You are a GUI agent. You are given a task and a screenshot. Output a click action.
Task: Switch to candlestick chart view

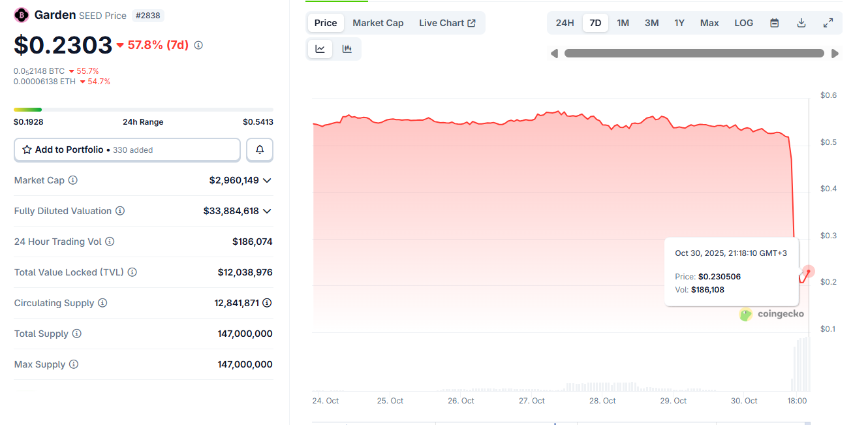tap(347, 48)
